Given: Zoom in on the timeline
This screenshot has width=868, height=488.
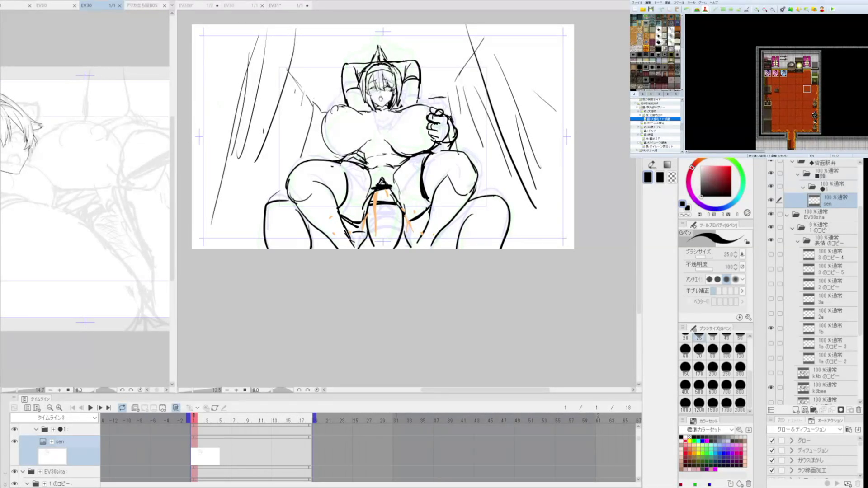Looking at the screenshot, I should coord(59,408).
